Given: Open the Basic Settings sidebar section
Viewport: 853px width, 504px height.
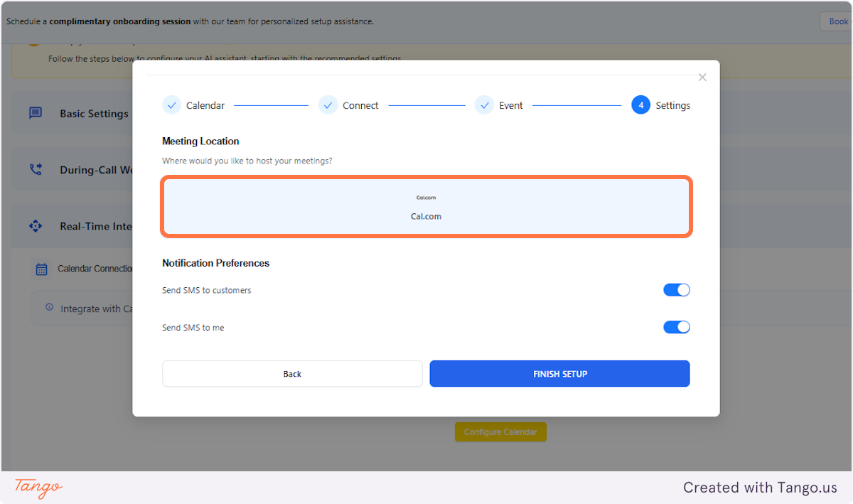Looking at the screenshot, I should pos(93,113).
